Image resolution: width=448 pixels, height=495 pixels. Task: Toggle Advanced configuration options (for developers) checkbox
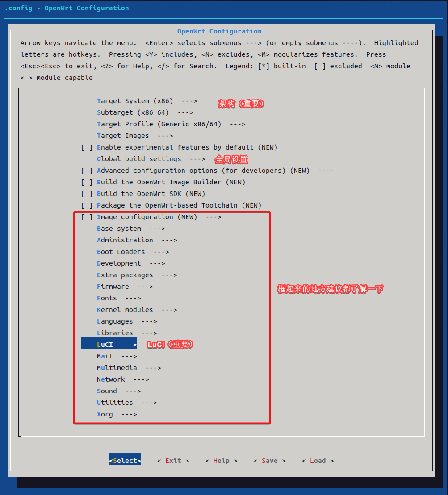click(87, 171)
